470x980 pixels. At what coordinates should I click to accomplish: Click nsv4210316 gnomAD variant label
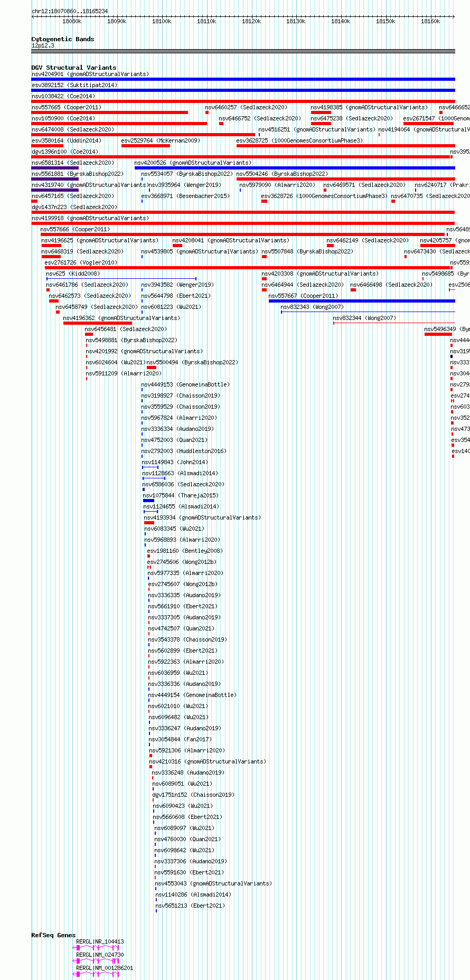[208, 761]
